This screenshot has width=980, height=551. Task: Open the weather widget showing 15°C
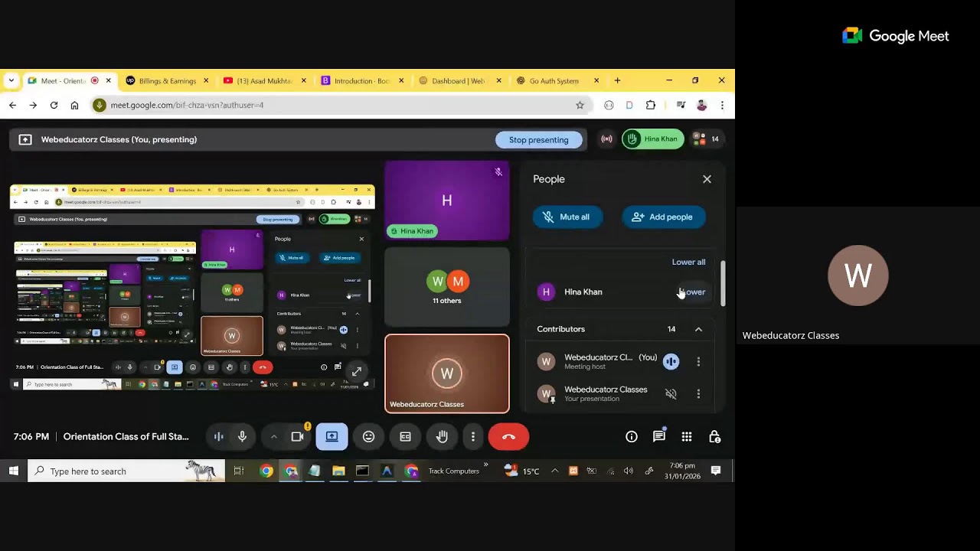click(x=522, y=471)
